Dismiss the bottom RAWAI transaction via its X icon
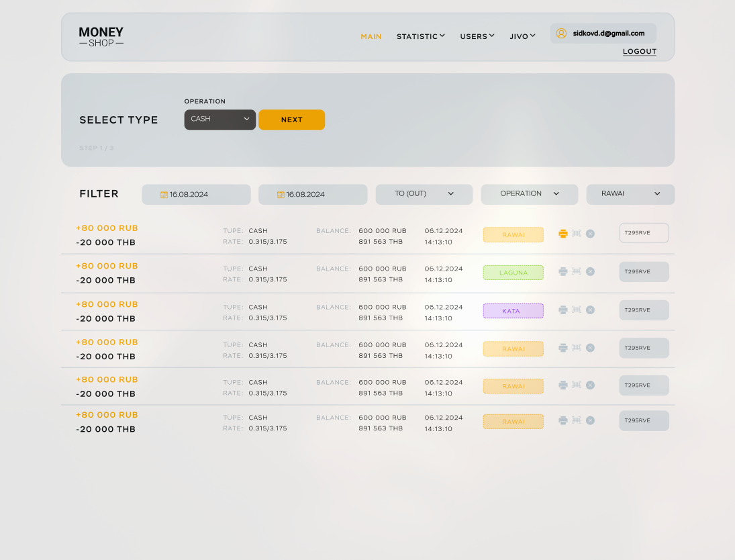Screen dimensions: 735x560 point(590,420)
